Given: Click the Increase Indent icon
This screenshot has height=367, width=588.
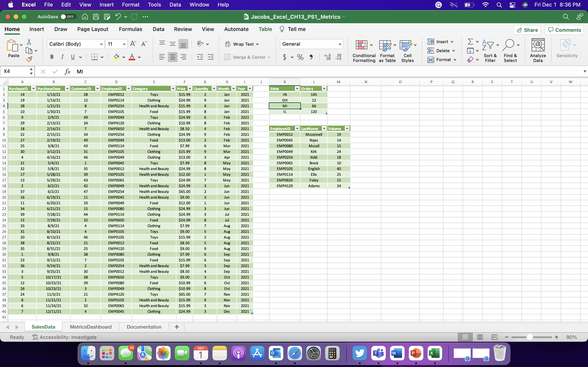Looking at the screenshot, I should [211, 57].
